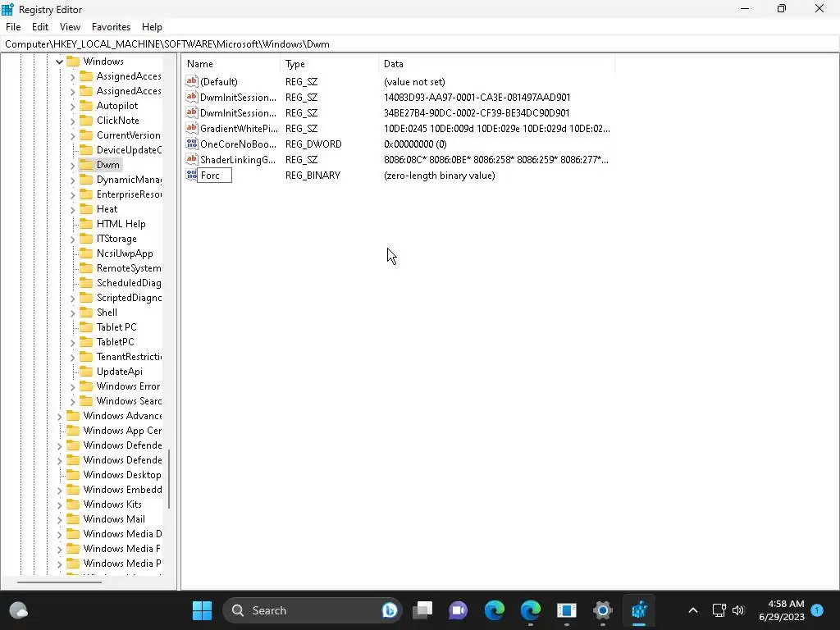This screenshot has height=630, width=840.
Task: Open the Chat app on taskbar
Action: (x=458, y=610)
